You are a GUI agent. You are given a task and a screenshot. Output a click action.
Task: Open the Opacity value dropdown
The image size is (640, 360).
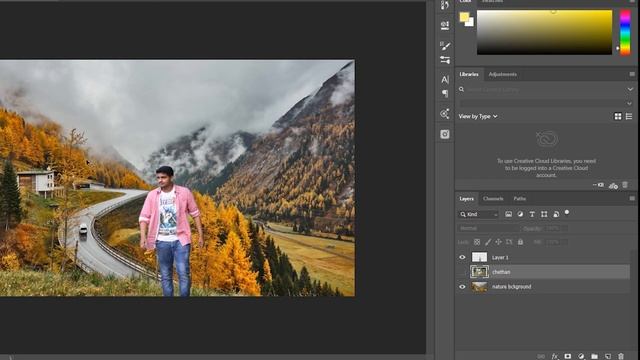pos(556,229)
